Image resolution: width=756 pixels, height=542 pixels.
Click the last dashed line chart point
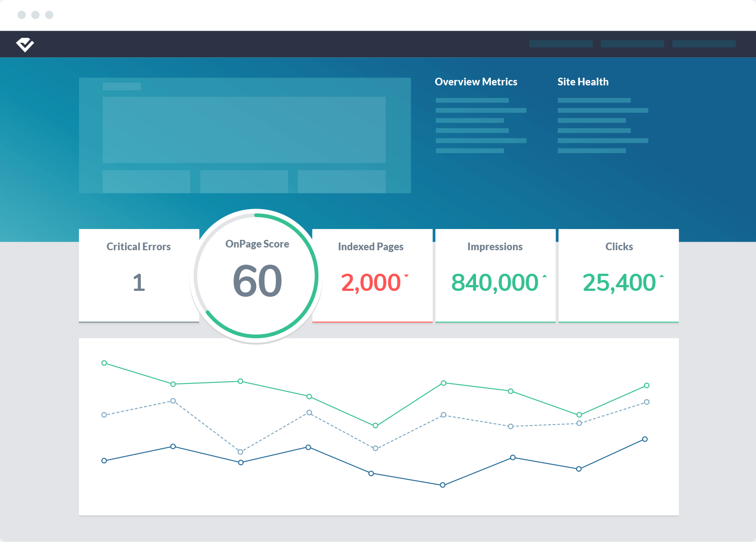(x=647, y=402)
